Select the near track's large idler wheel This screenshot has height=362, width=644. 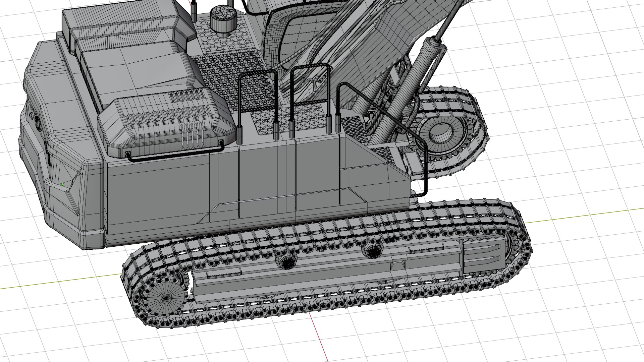click(166, 297)
